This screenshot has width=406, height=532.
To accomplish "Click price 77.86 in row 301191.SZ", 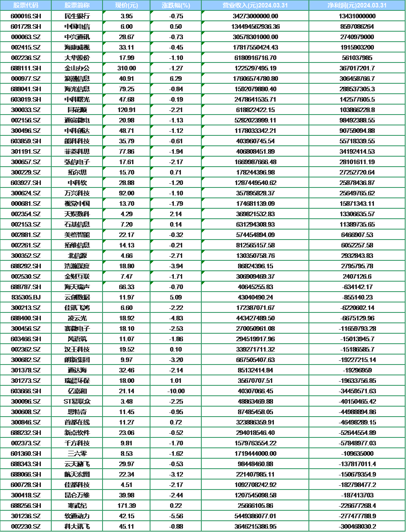I will point(127,151).
